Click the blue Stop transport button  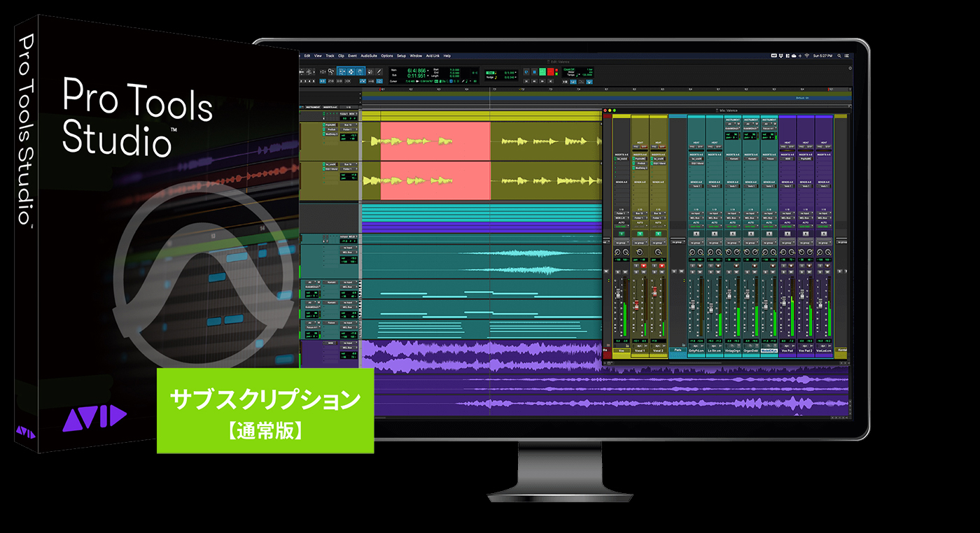[x=534, y=71]
